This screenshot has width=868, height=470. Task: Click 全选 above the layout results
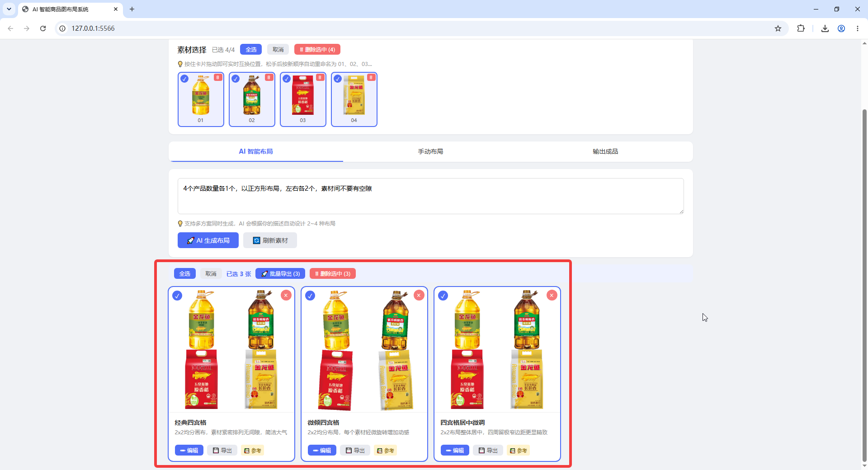185,273
